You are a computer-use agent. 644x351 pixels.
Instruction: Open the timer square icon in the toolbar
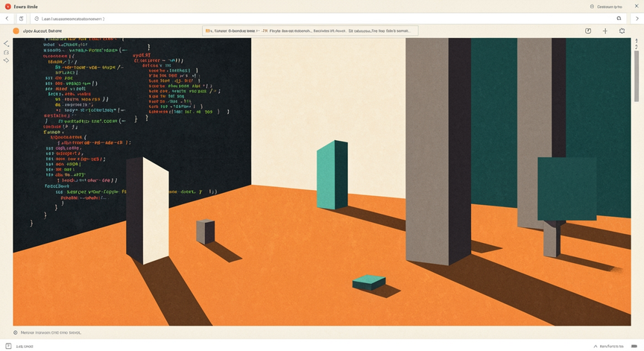point(588,31)
